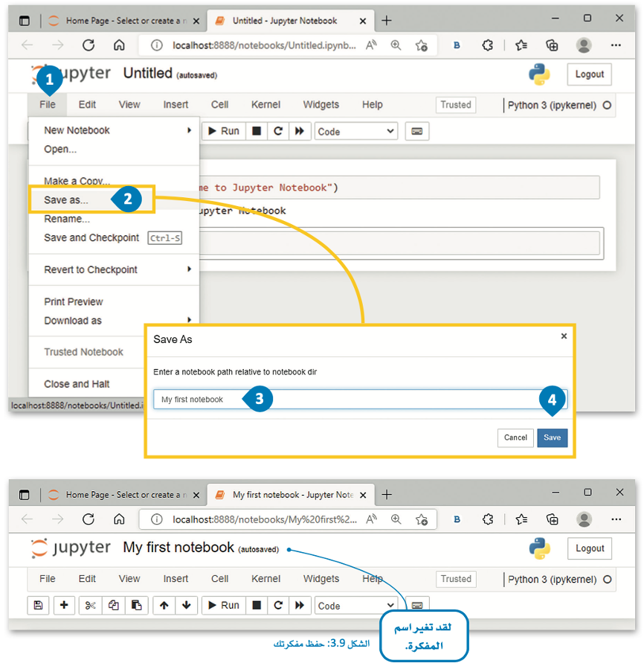Open zoom control in My first notebook address bar

(396, 519)
